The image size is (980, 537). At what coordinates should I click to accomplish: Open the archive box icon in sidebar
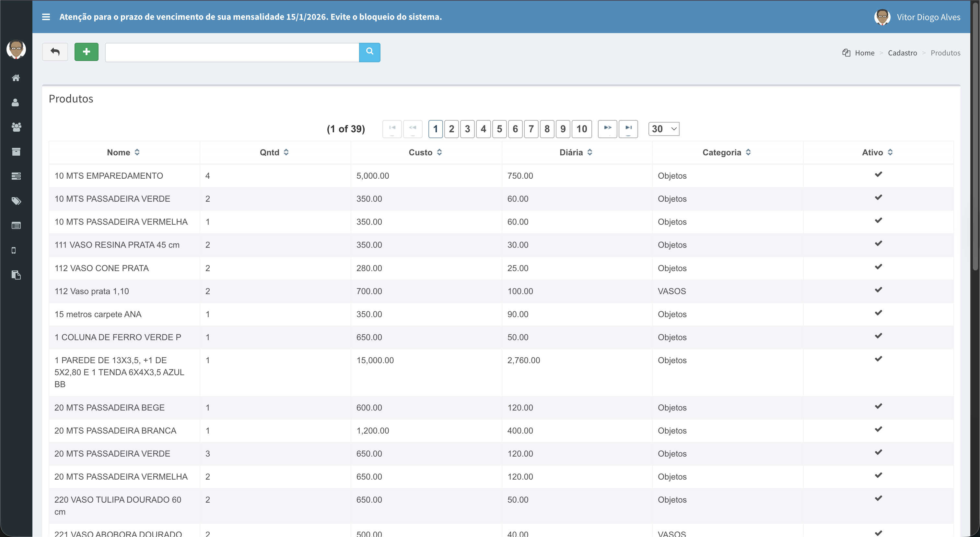click(16, 152)
